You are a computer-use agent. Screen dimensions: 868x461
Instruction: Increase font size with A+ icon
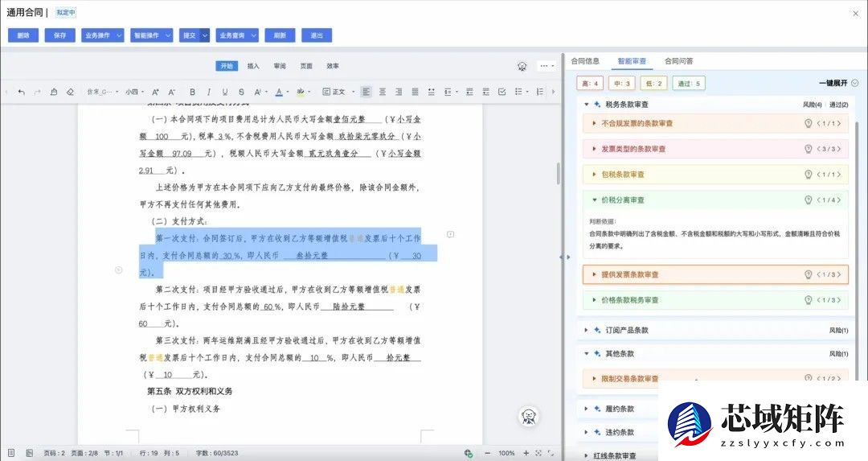coord(156,92)
